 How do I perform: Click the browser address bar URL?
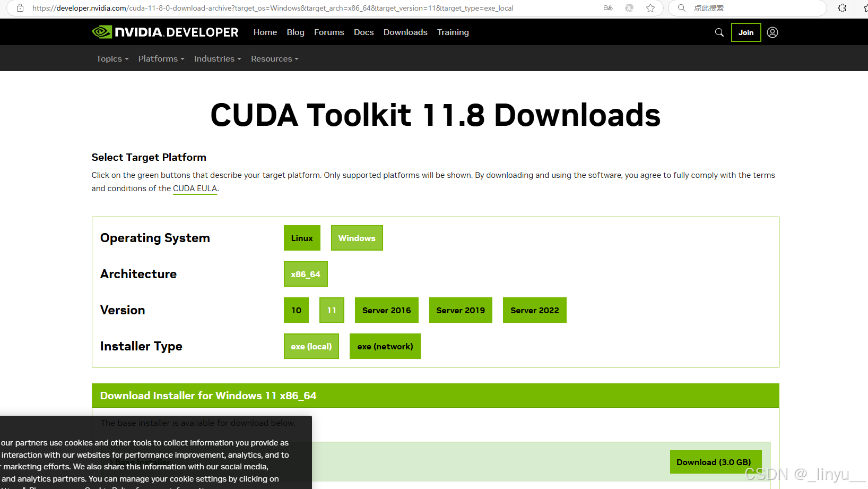coord(273,8)
